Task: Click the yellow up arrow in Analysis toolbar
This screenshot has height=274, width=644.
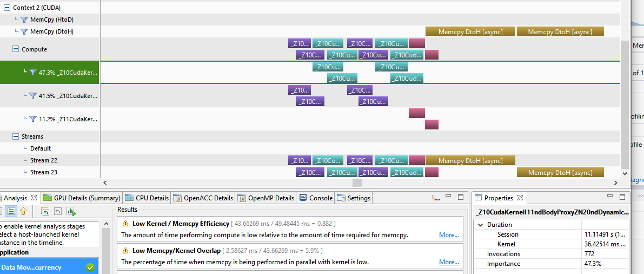Action: (x=23, y=211)
